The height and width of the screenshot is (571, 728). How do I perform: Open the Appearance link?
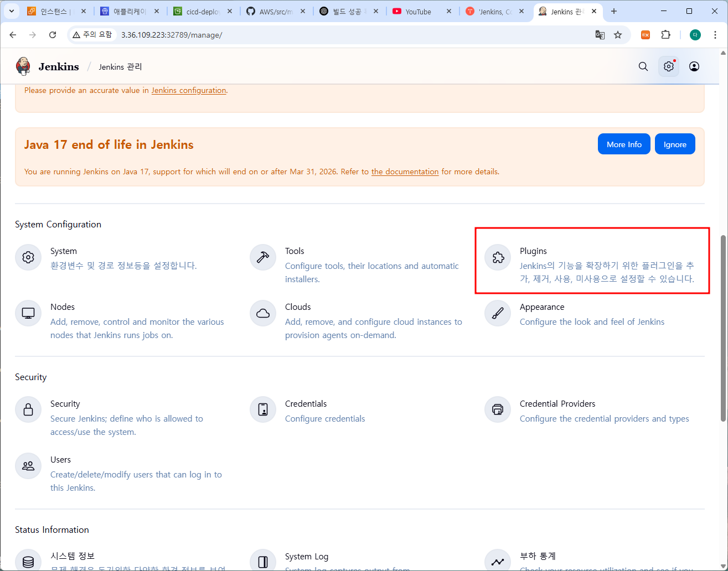pos(542,307)
